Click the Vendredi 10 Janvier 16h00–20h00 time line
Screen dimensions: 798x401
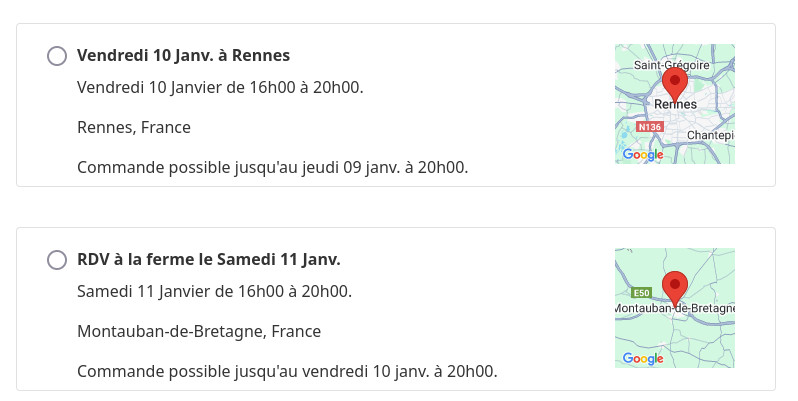(x=220, y=87)
